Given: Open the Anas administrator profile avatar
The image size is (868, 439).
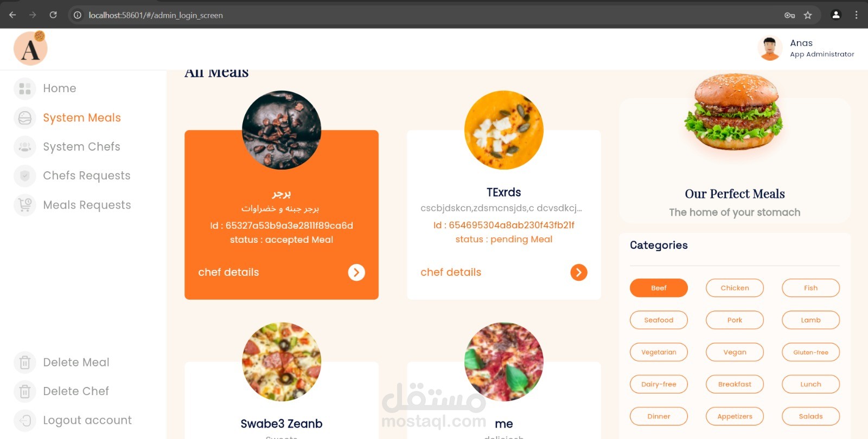Looking at the screenshot, I should pos(769,48).
